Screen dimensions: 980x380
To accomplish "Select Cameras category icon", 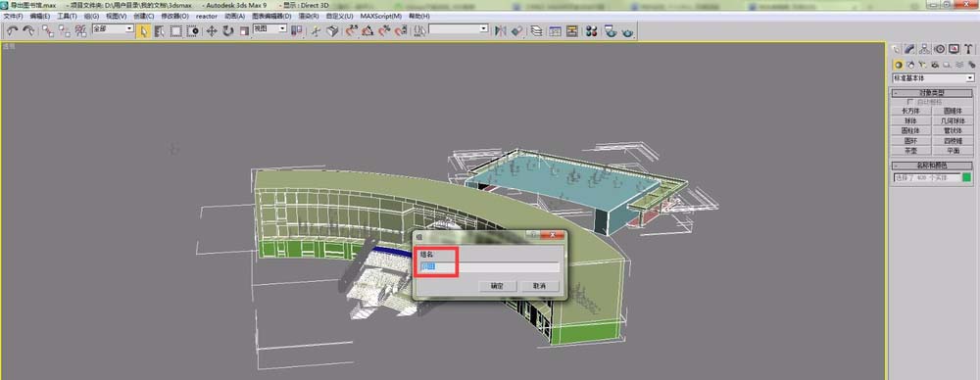I will pos(935,65).
